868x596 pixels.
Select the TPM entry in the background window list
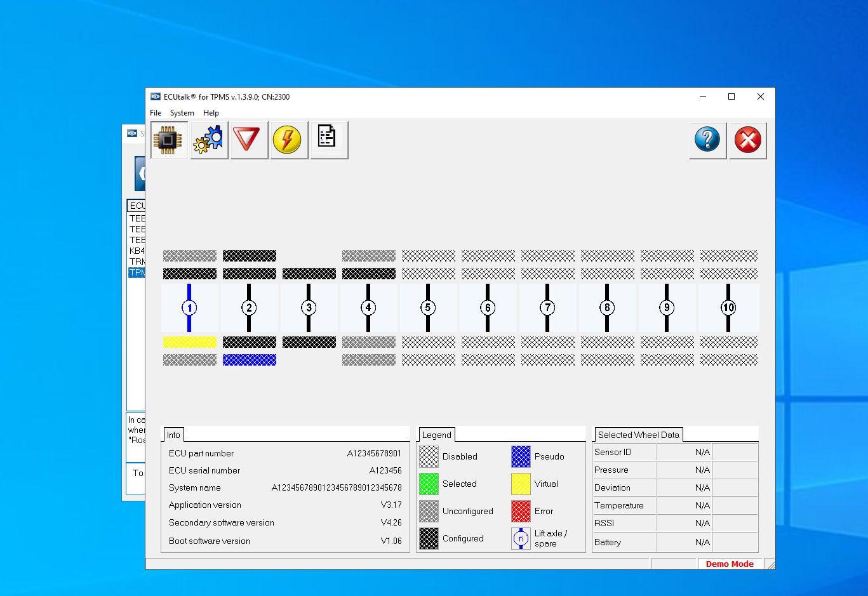tap(137, 272)
